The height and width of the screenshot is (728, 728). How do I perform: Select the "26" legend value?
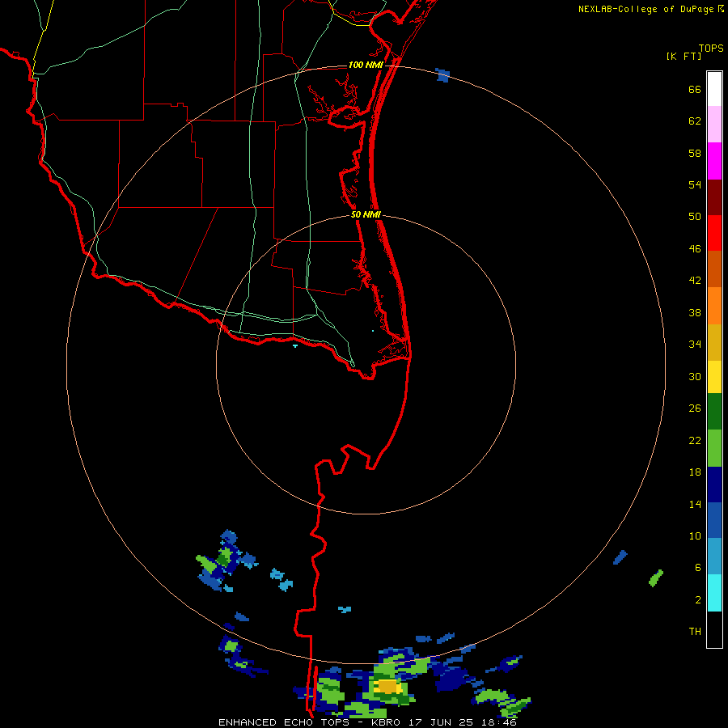coord(695,408)
